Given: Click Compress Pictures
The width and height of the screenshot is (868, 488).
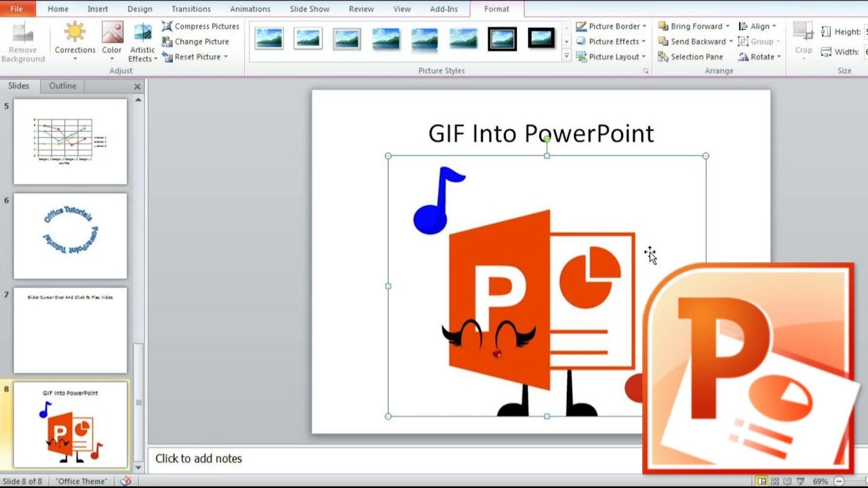Looking at the screenshot, I should click(x=200, y=26).
